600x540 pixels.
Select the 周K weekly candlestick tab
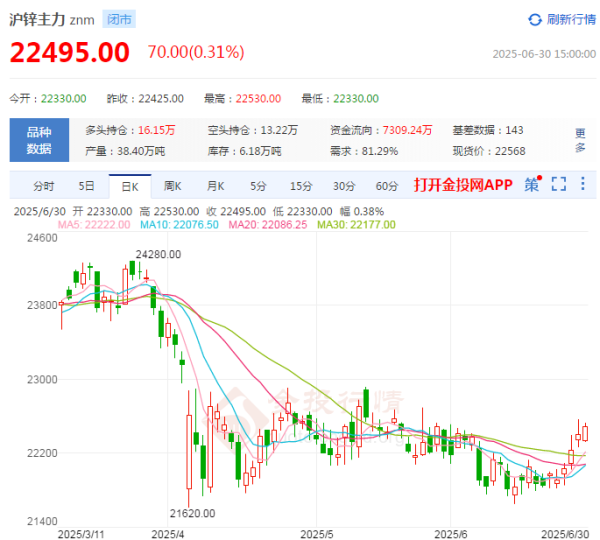(x=173, y=186)
